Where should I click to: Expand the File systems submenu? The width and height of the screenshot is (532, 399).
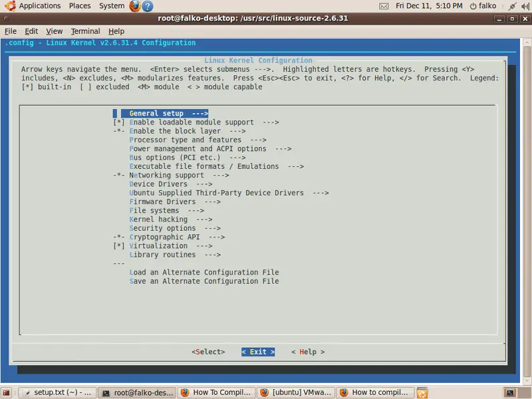pos(166,211)
